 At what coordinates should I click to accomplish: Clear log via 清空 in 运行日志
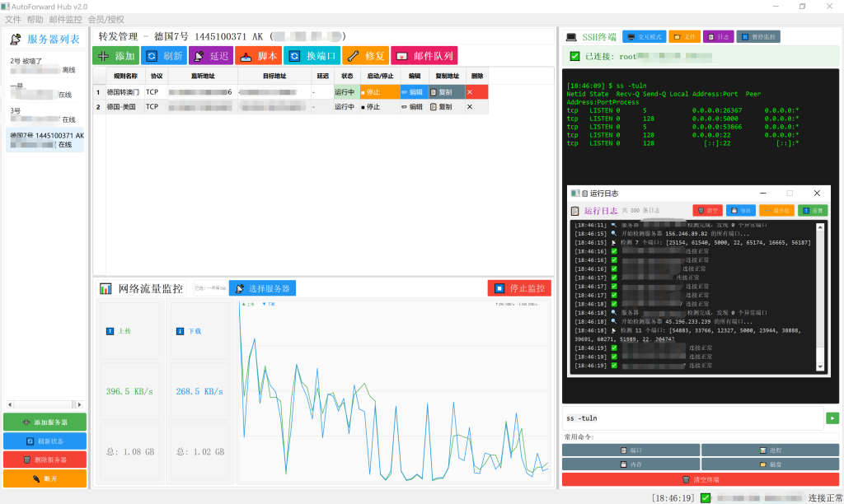[708, 210]
